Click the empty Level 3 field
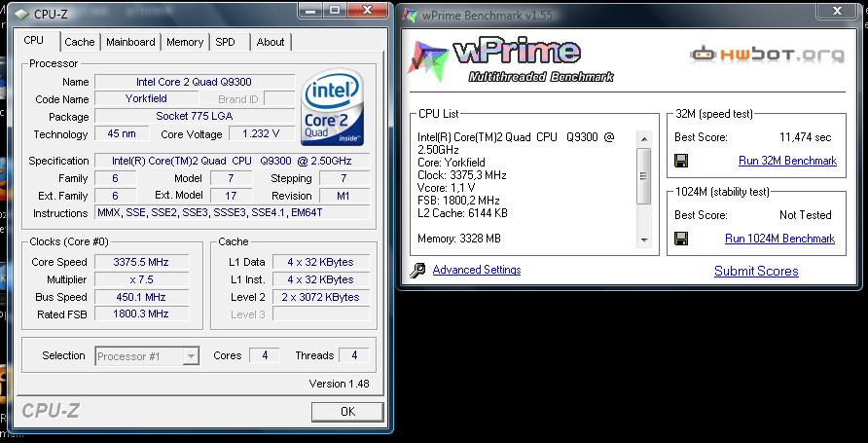The image size is (868, 443). click(x=320, y=314)
